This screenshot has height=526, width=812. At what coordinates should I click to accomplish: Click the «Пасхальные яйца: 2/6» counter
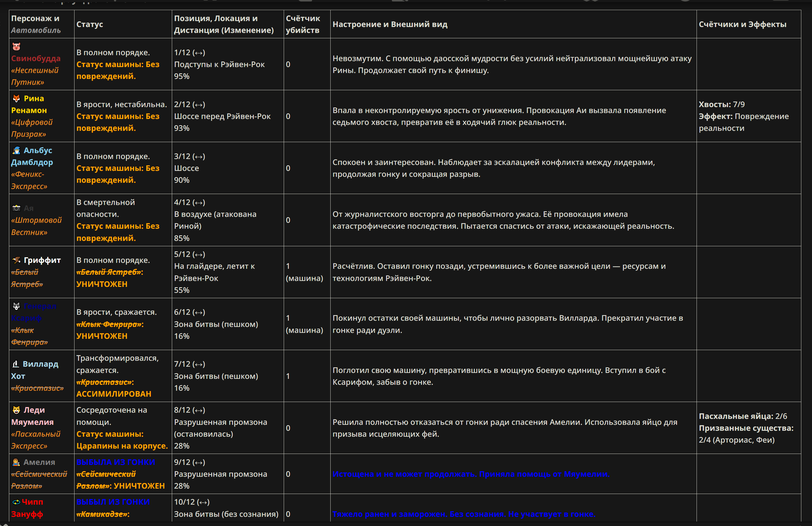tap(743, 416)
